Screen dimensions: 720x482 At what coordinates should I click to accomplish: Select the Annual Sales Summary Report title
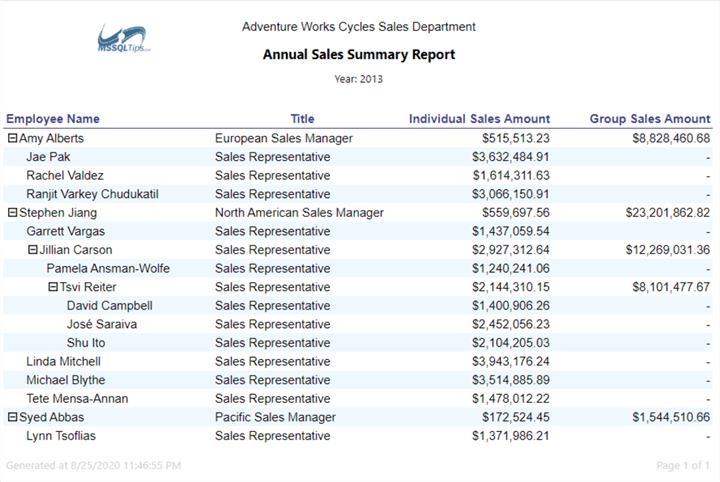(359, 55)
